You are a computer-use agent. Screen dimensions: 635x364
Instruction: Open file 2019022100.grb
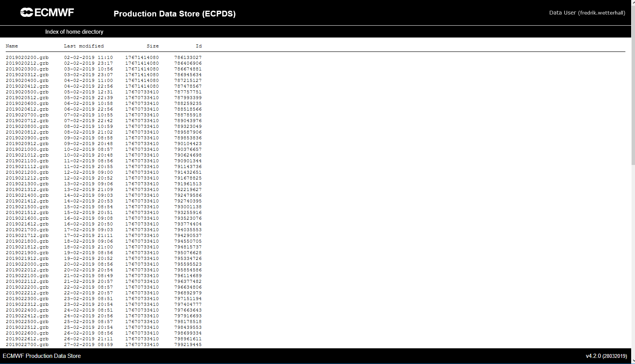point(27,276)
